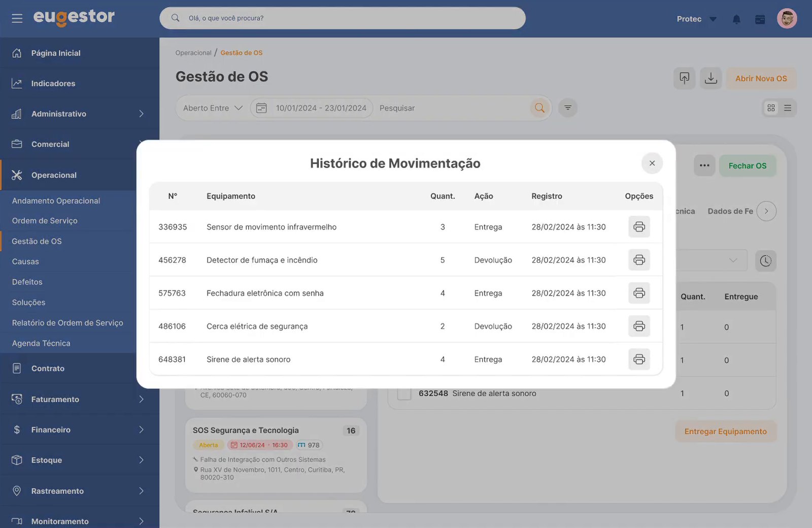Expand the Rastreamento menu
This screenshot has height=528, width=812.
tap(80, 491)
